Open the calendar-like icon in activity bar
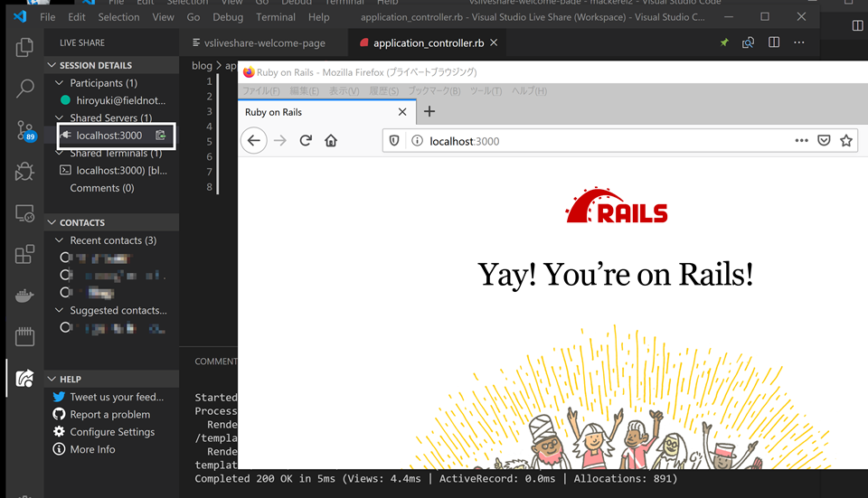 pos(24,336)
